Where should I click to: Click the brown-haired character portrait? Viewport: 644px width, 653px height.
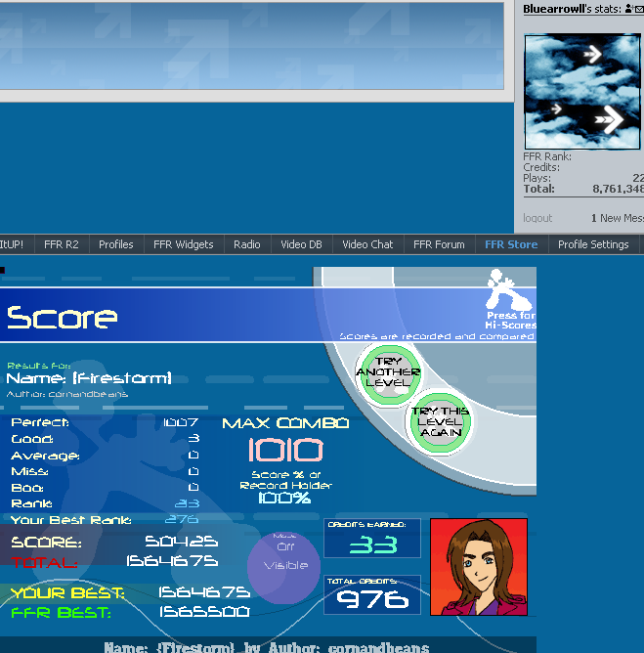pyautogui.click(x=479, y=567)
